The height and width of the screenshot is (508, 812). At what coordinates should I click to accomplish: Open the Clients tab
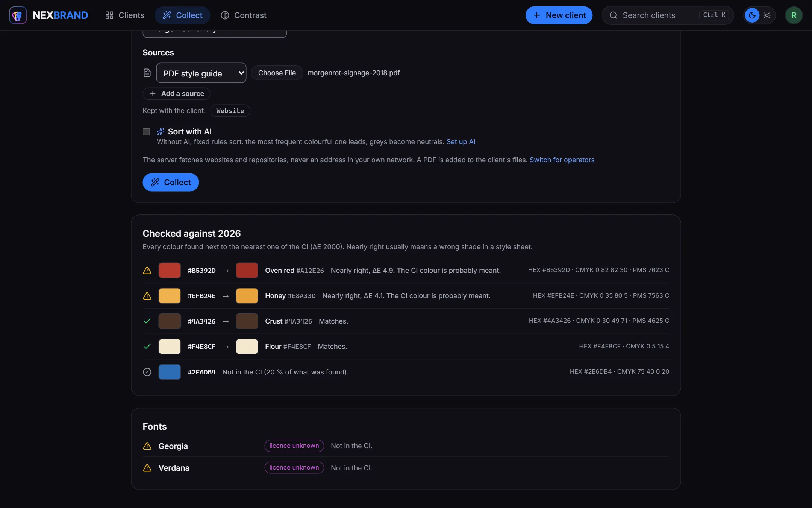pos(124,15)
